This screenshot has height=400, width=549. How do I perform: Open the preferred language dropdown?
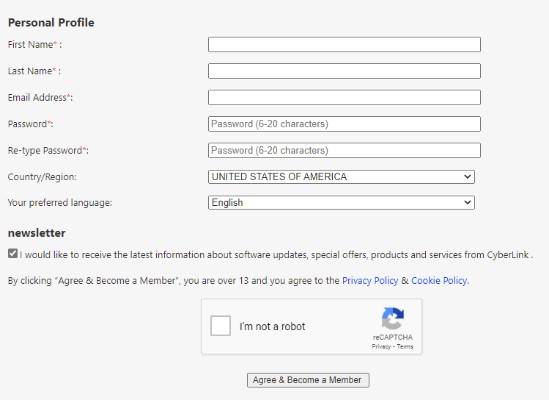[341, 202]
